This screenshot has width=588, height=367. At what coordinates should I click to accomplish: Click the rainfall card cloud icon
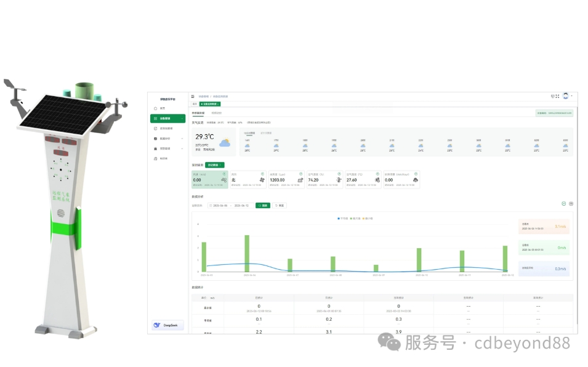point(415,180)
